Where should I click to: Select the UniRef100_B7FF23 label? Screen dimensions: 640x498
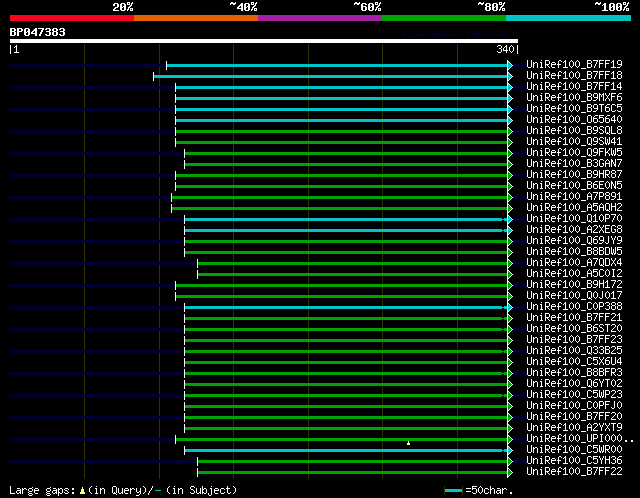[574, 340]
